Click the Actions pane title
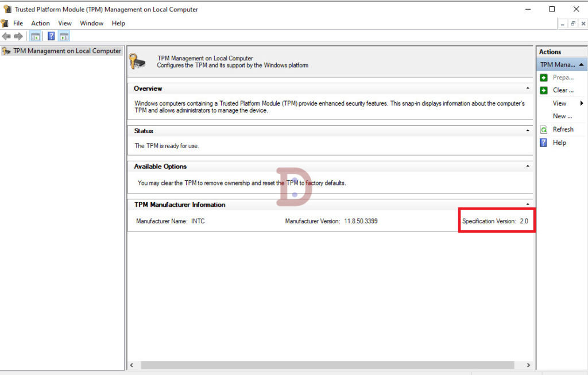This screenshot has height=375, width=588. coord(550,52)
